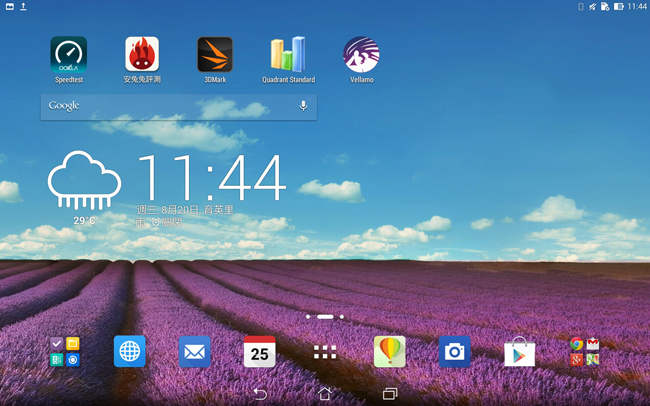Expand the leftmost dock app folder
This screenshot has height=406, width=650.
[x=65, y=351]
